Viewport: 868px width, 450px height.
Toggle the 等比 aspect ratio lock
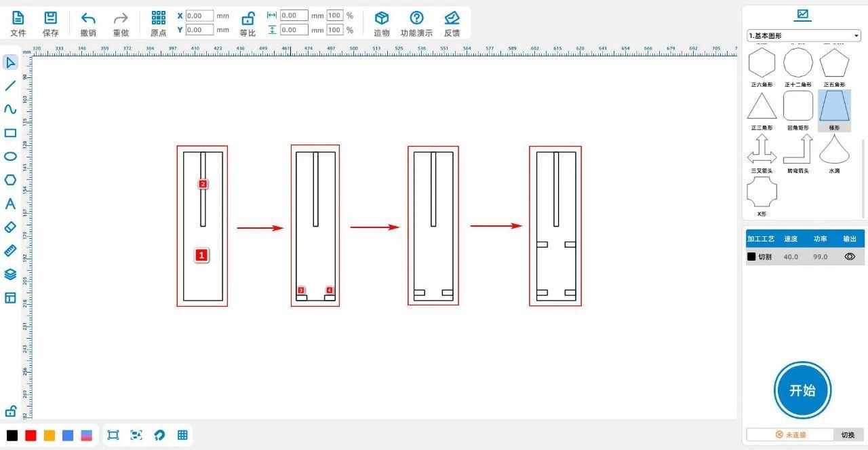(x=248, y=24)
